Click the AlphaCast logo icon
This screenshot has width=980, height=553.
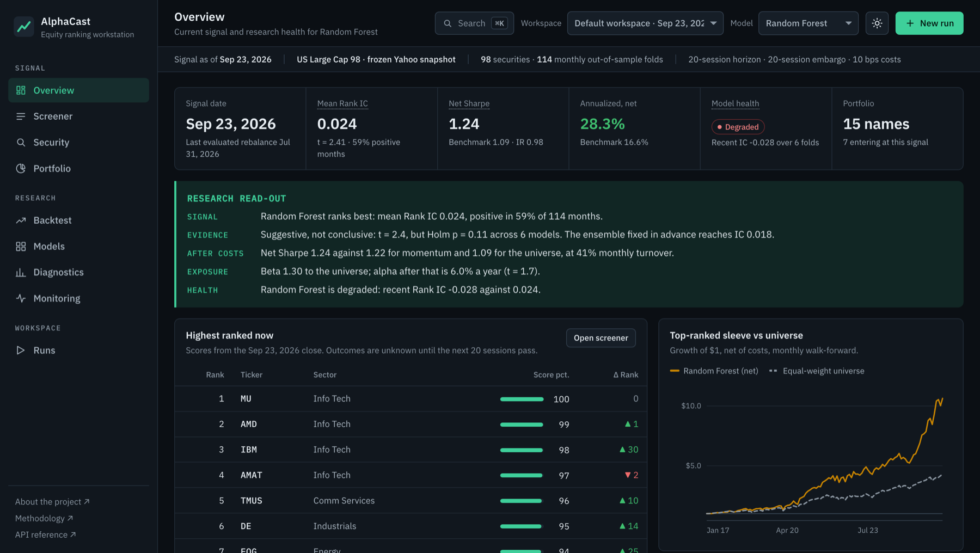click(23, 26)
